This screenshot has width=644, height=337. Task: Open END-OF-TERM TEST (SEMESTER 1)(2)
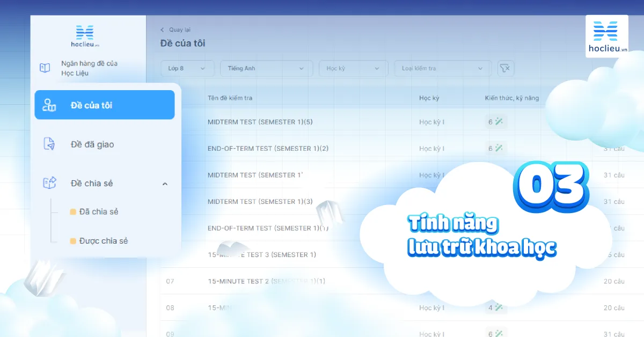pos(268,148)
